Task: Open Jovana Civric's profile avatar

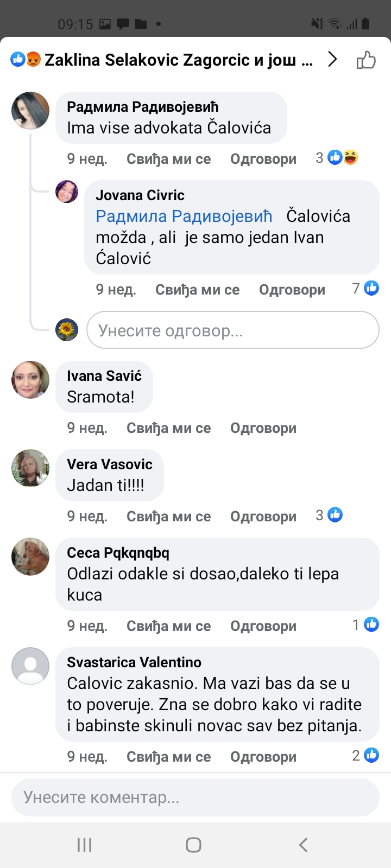Action: 67,192
